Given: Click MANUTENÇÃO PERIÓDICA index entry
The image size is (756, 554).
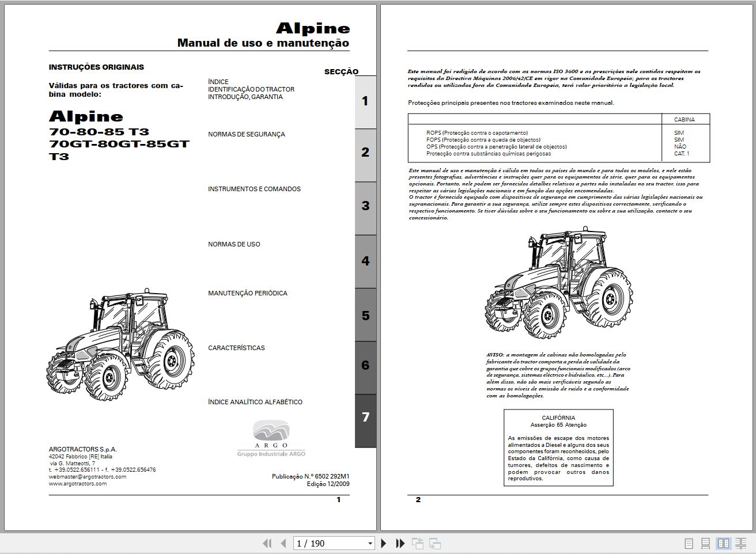Looking at the screenshot, I should point(248,293).
